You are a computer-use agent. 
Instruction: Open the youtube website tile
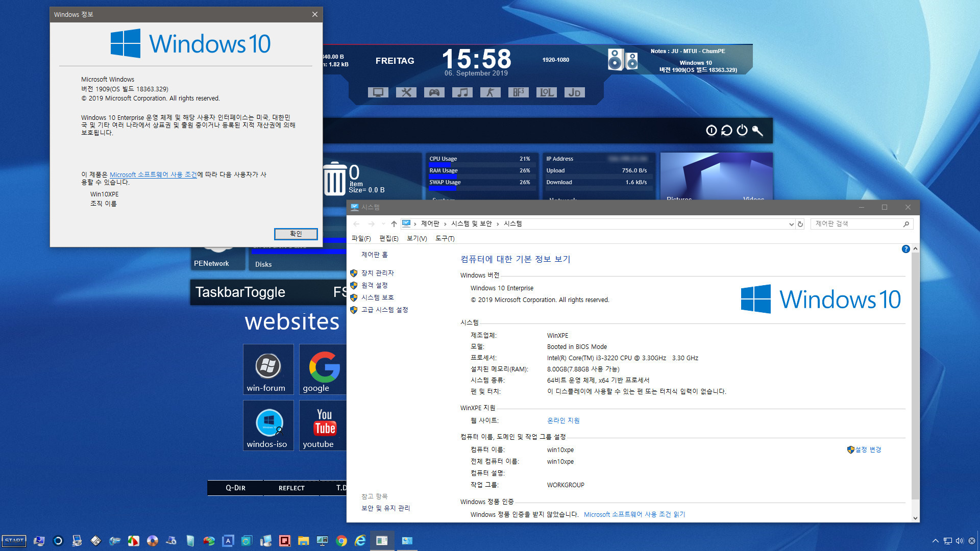pyautogui.click(x=323, y=425)
